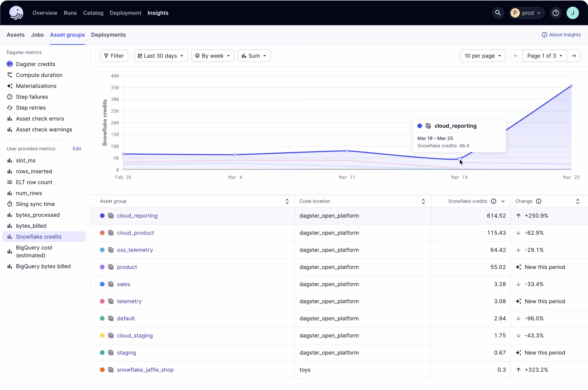Image resolution: width=588 pixels, height=390 pixels.
Task: Toggle sort on the Code location column
Action: pos(423,201)
